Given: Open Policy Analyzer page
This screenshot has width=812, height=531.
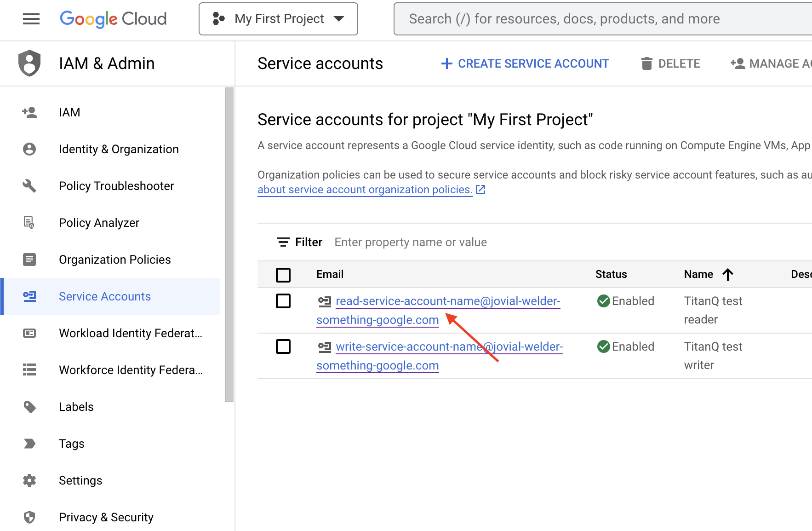Looking at the screenshot, I should click(99, 223).
